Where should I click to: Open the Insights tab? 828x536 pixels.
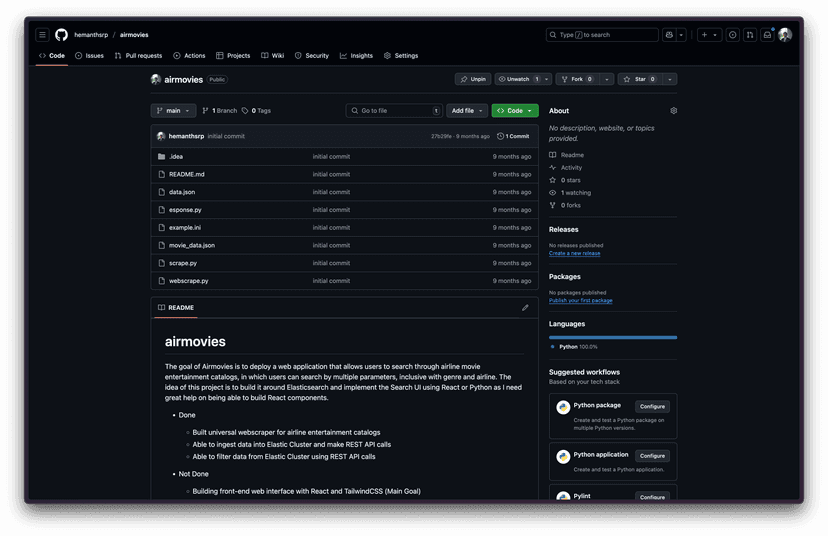[356, 56]
